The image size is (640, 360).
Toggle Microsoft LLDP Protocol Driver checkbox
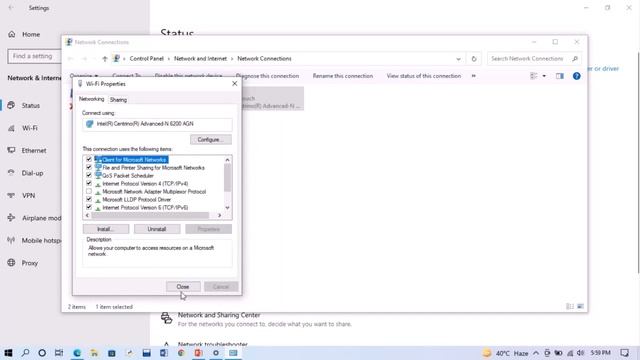click(89, 199)
